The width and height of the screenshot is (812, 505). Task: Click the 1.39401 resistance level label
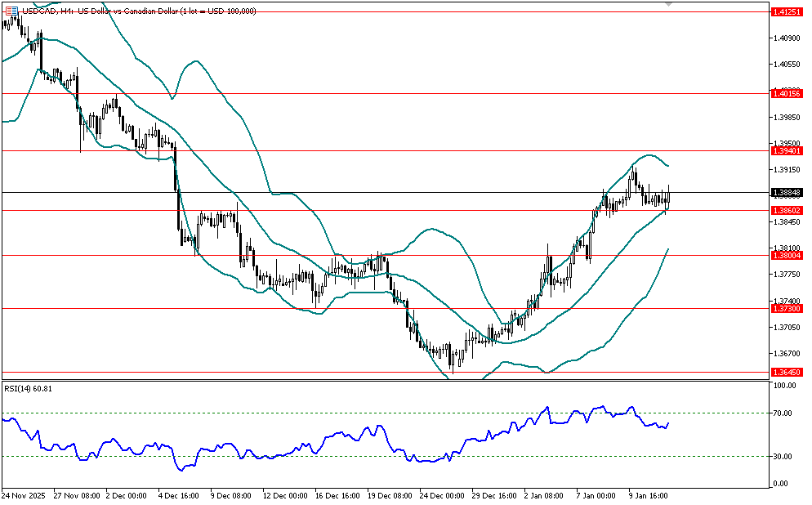click(787, 151)
